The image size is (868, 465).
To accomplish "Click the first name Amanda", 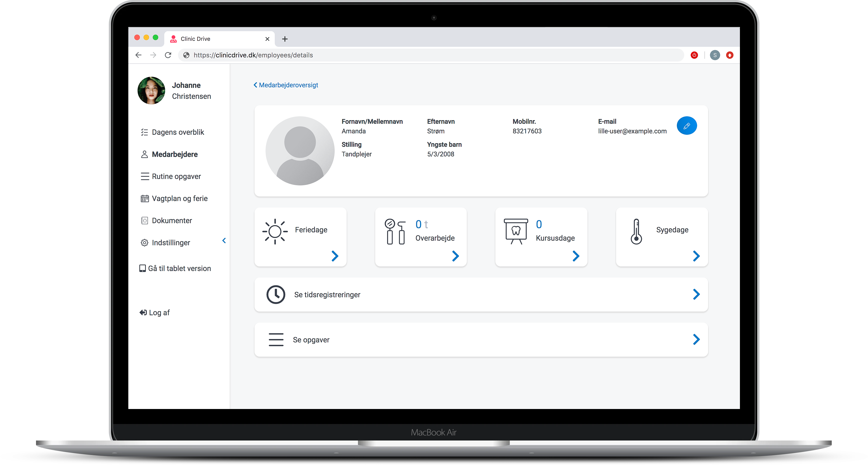I will [x=353, y=131].
